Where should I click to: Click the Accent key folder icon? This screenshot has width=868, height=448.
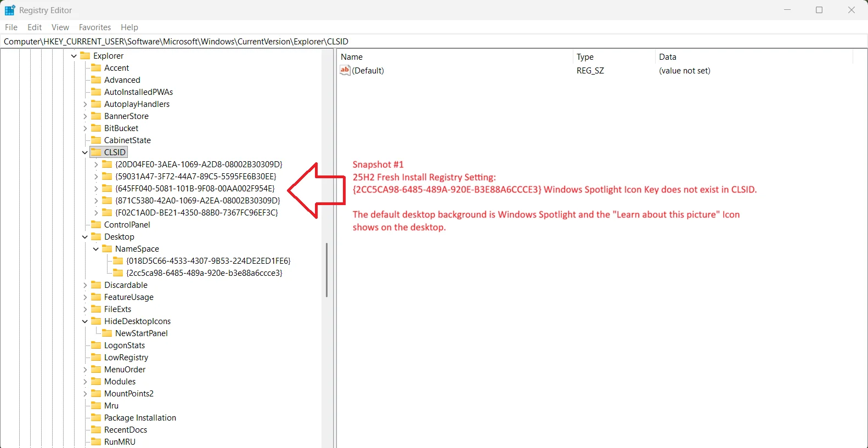(96, 68)
